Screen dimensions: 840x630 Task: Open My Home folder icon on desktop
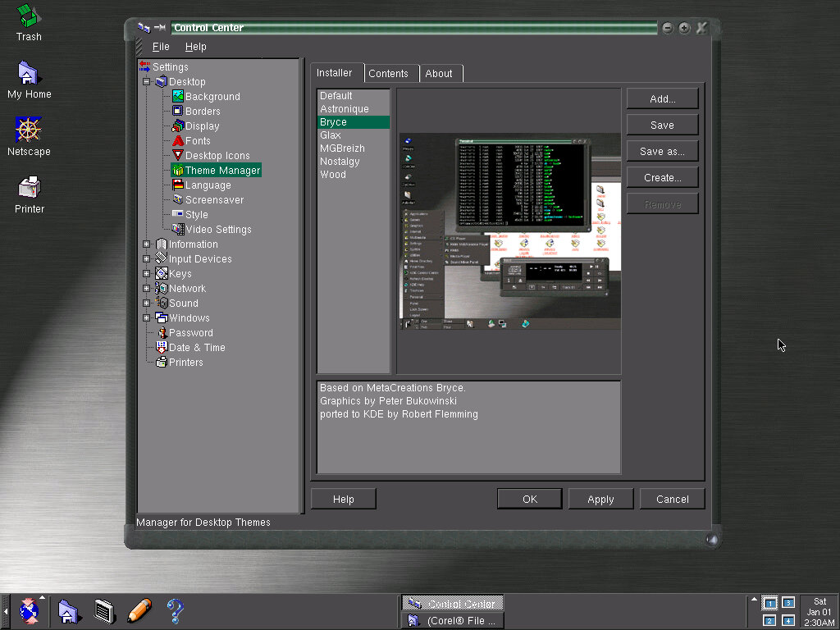pyautogui.click(x=29, y=73)
